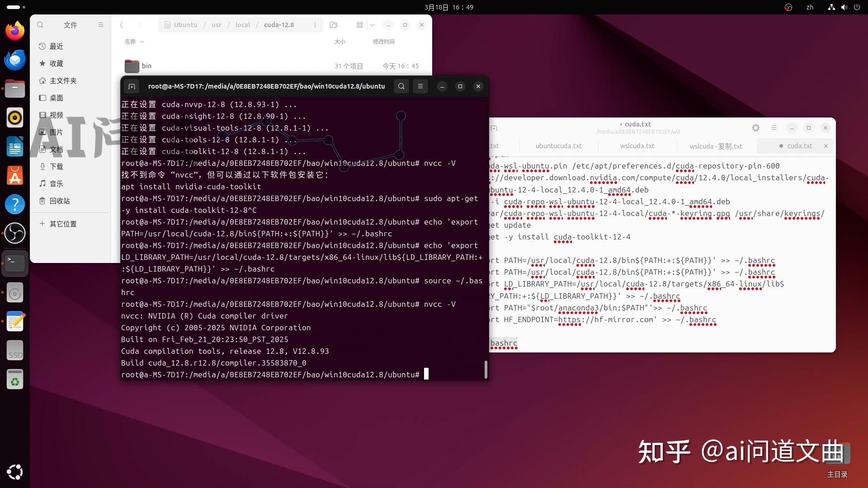Open the text editor settings gear
Image resolution: width=868 pixels, height=488 pixels.
755,128
